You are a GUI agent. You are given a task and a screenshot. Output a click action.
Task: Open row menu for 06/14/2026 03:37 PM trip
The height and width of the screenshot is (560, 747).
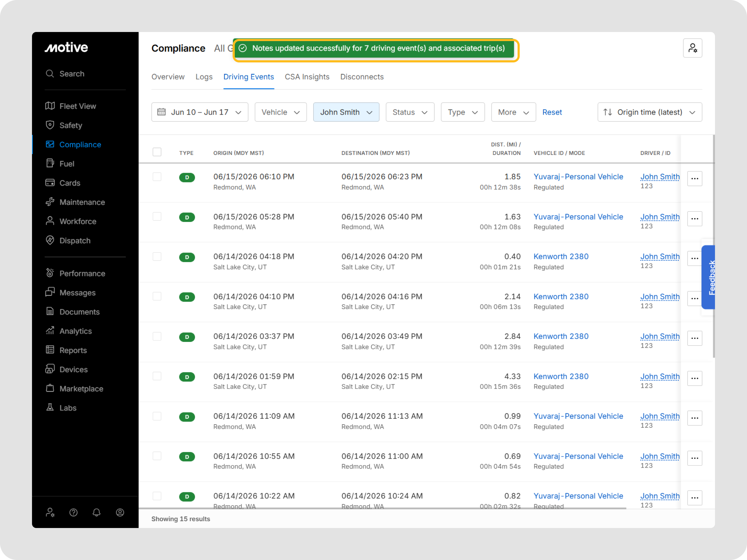click(x=694, y=338)
